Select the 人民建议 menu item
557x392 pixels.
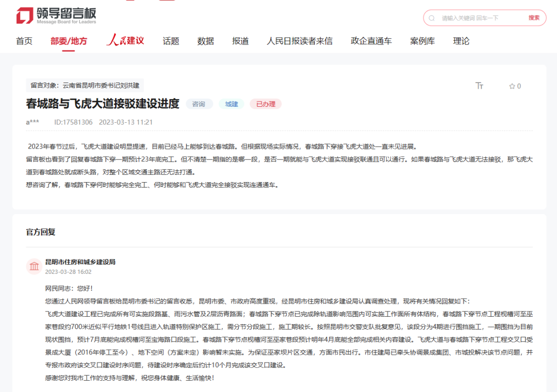(x=125, y=41)
